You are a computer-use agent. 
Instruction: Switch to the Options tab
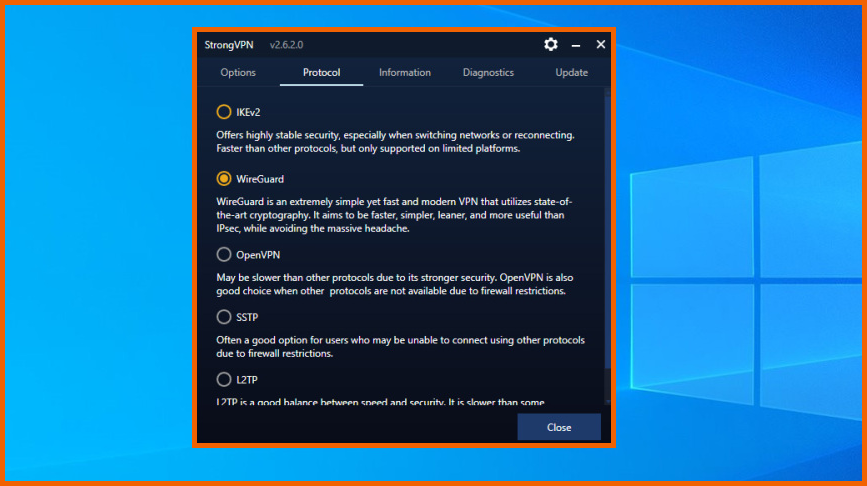point(238,72)
